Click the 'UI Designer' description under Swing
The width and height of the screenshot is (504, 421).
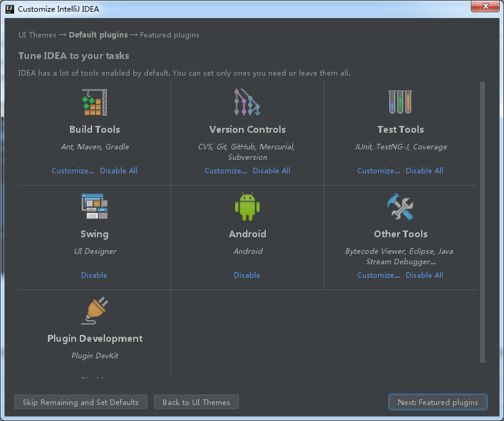(x=95, y=251)
